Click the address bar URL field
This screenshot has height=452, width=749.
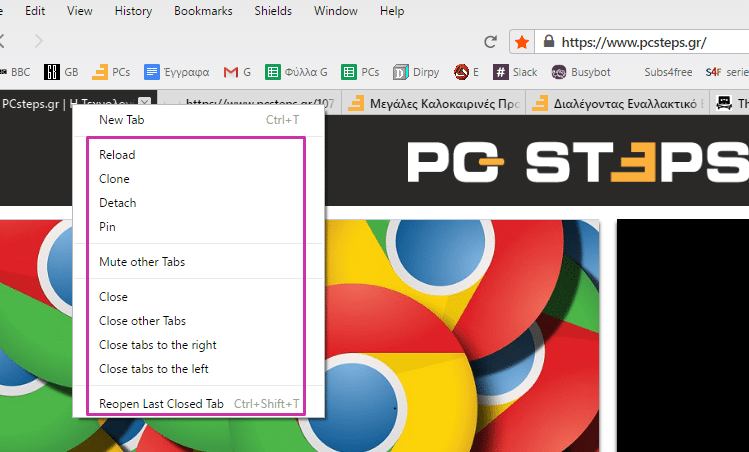coord(640,43)
